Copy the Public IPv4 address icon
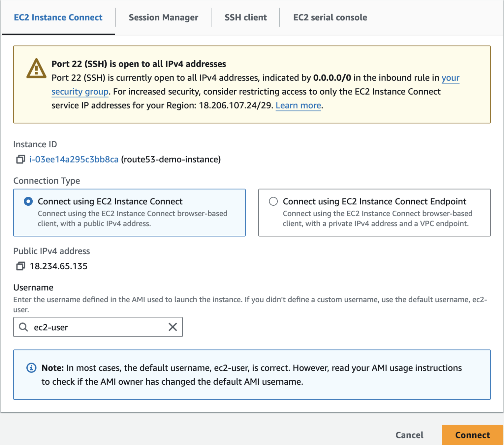The height and width of the screenshot is (445, 504). (20, 266)
